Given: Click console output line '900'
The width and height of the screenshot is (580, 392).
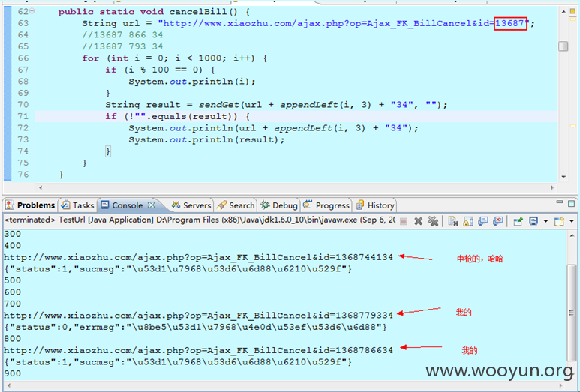Looking at the screenshot, I should [x=13, y=373].
